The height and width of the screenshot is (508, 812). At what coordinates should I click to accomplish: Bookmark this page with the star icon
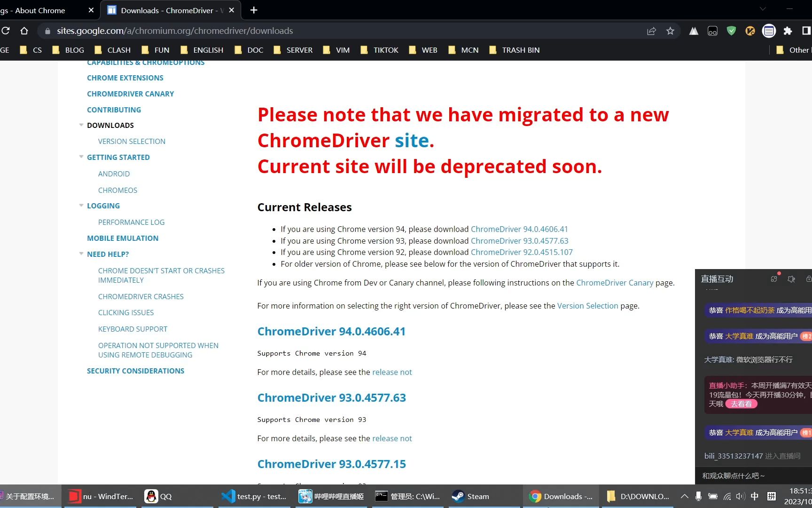click(670, 31)
